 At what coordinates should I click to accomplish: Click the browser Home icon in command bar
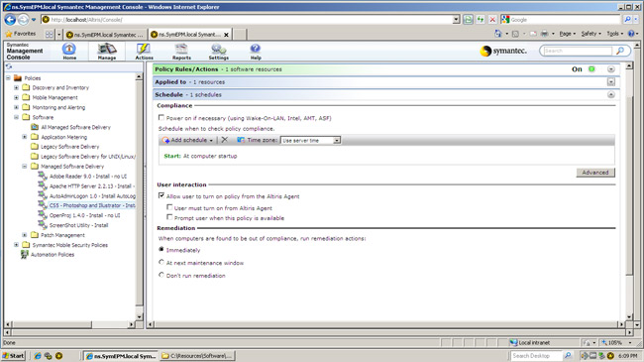tap(497, 34)
